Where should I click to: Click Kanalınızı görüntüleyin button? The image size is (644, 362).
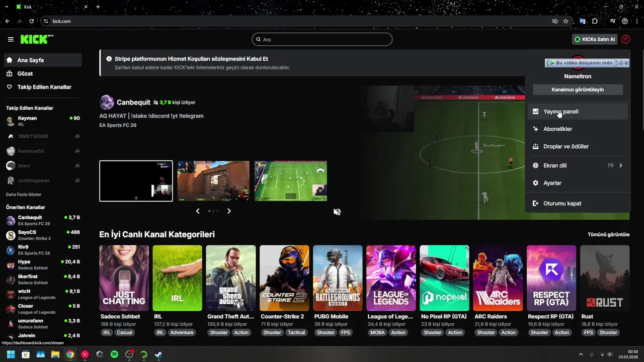pos(578,89)
